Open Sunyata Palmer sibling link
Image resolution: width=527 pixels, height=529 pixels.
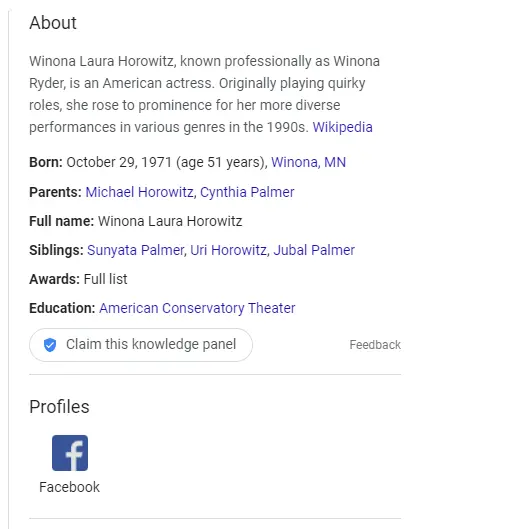(x=135, y=250)
